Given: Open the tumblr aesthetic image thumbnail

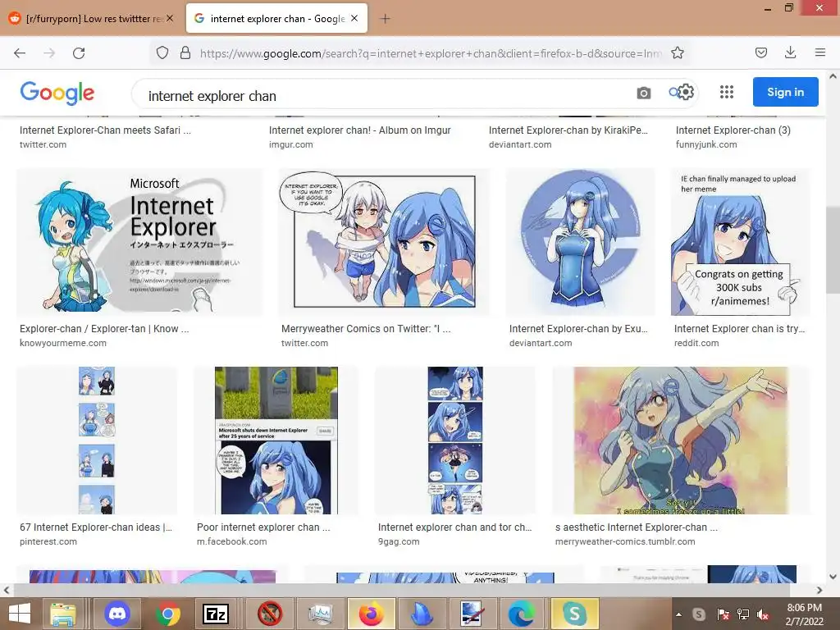Looking at the screenshot, I should point(681,441).
